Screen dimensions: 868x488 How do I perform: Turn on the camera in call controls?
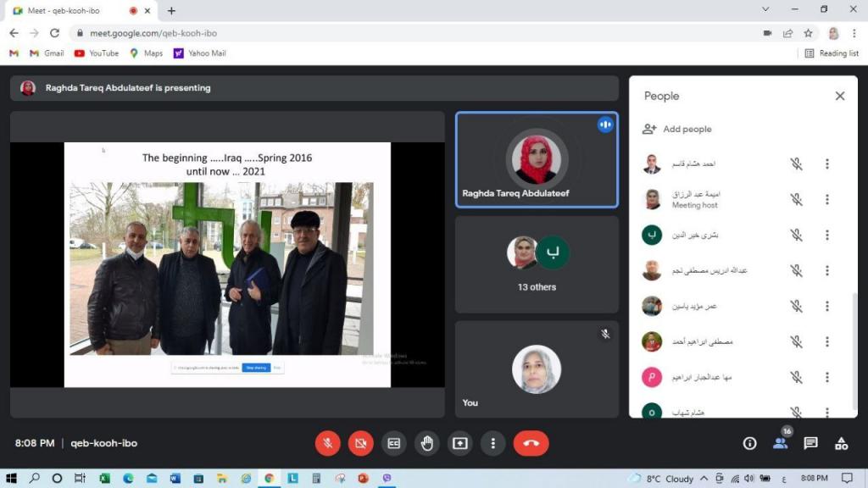coord(360,443)
